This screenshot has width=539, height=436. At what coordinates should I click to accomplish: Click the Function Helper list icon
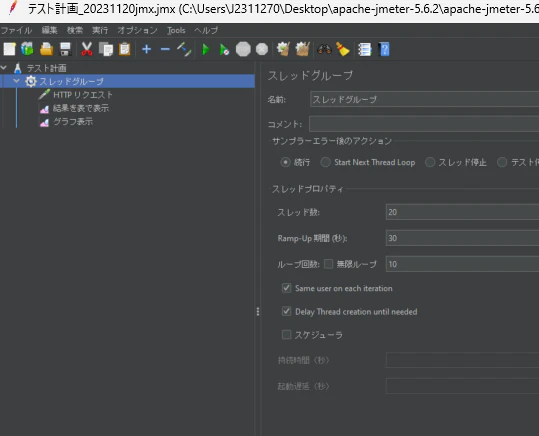tap(365, 50)
